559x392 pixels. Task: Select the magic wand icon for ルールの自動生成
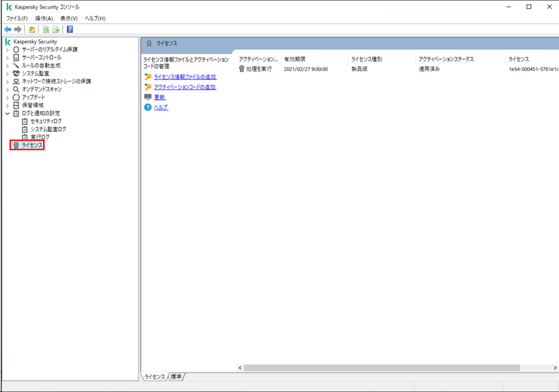coord(16,65)
